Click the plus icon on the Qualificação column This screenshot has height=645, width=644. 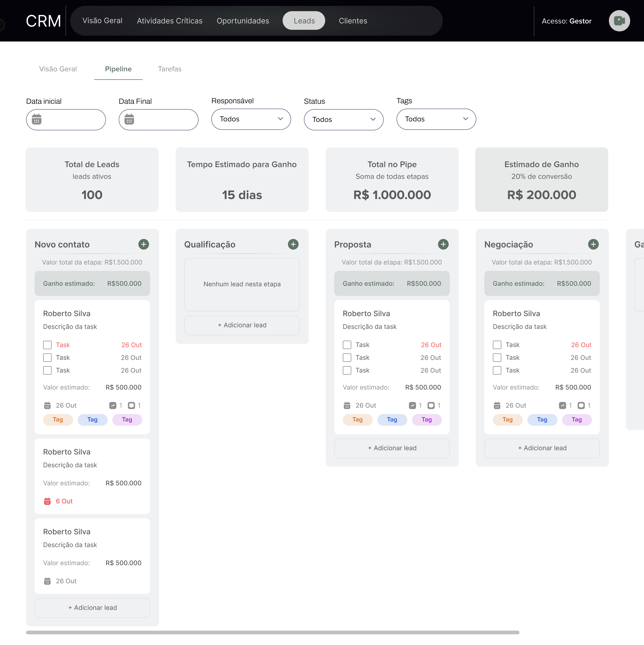pyautogui.click(x=293, y=244)
